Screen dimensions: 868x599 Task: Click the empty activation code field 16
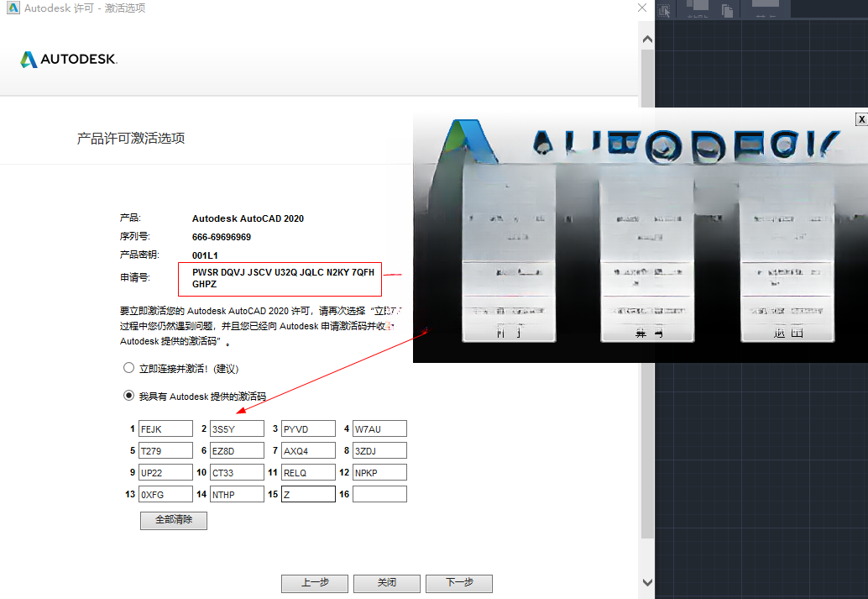point(379,494)
